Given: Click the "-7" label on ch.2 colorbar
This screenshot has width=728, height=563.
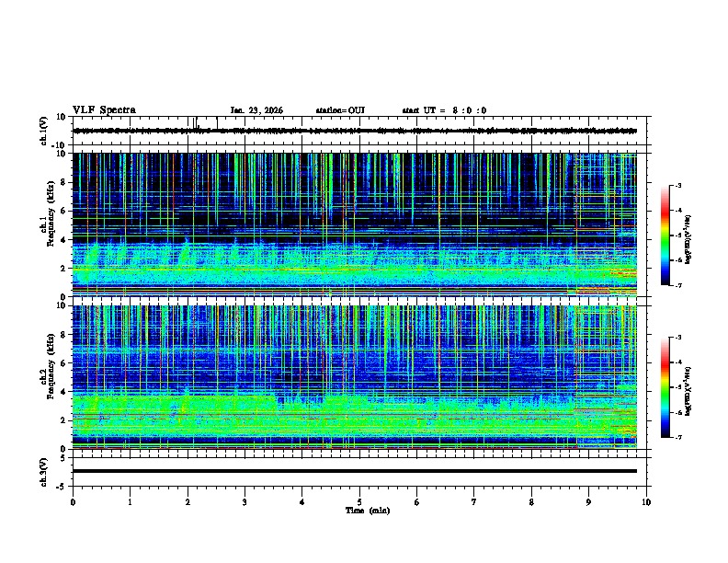Looking at the screenshot, I should pos(677,437).
